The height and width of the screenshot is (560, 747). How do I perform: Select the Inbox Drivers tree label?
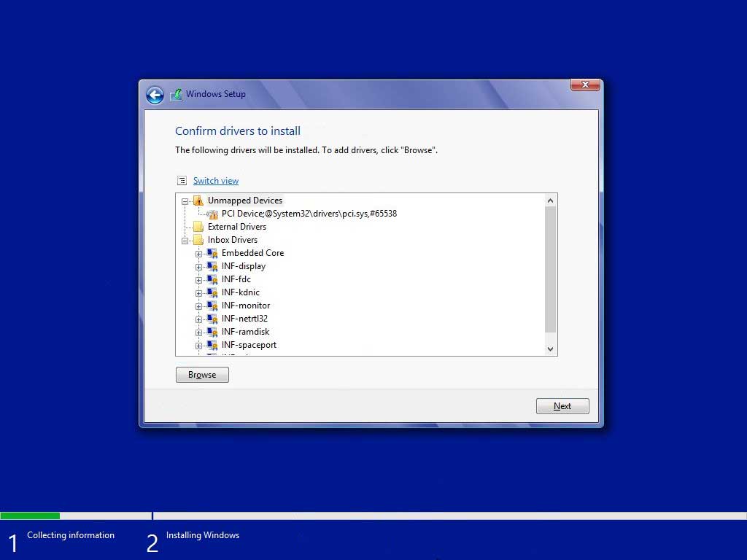233,240
